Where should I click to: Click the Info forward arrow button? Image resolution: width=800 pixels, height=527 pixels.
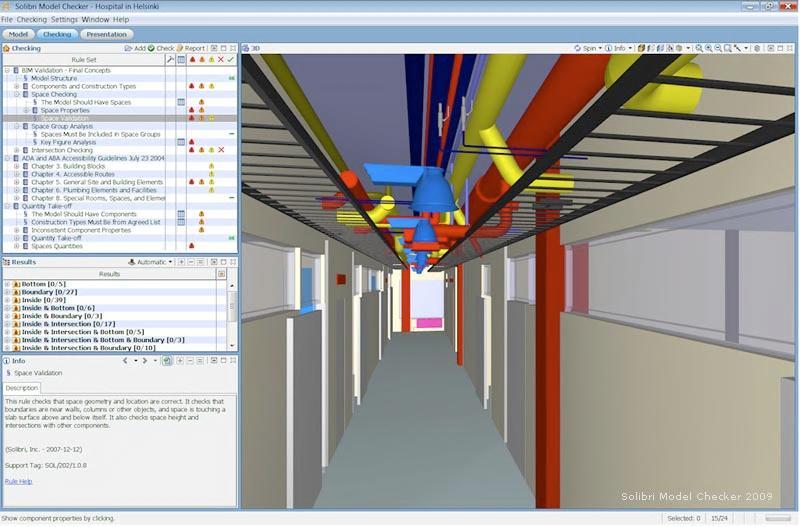[x=145, y=361]
